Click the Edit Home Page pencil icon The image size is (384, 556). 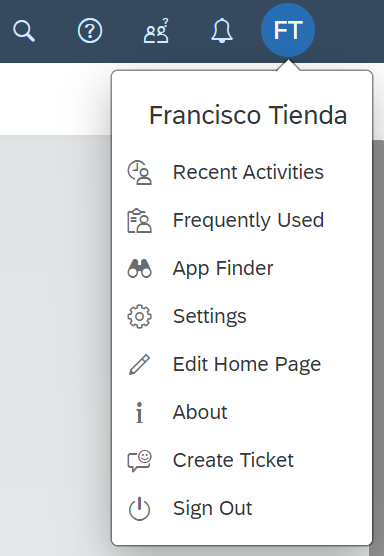click(x=140, y=364)
